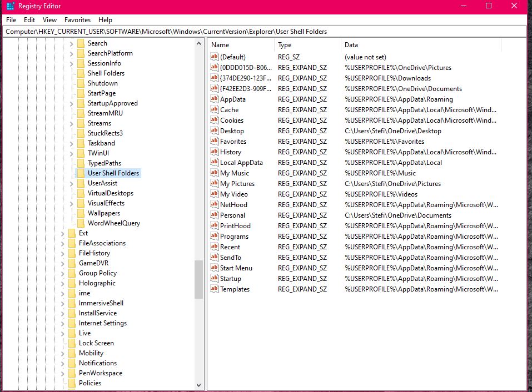The image size is (532, 392).
Task: Click the string icon beside Desktop value
Action: coord(214,130)
